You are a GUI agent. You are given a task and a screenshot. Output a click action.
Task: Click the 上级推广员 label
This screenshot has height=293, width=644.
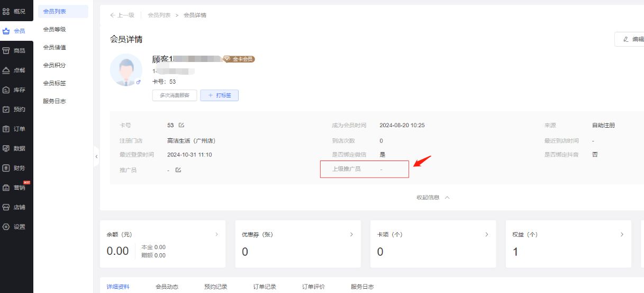click(x=346, y=169)
